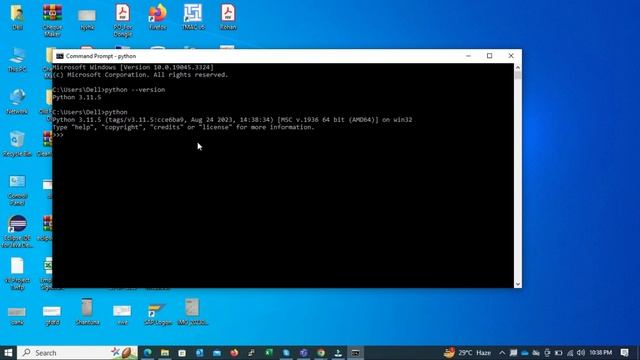Click the Command Prompt scrollbar up arrow
The image size is (640, 360).
point(518,67)
